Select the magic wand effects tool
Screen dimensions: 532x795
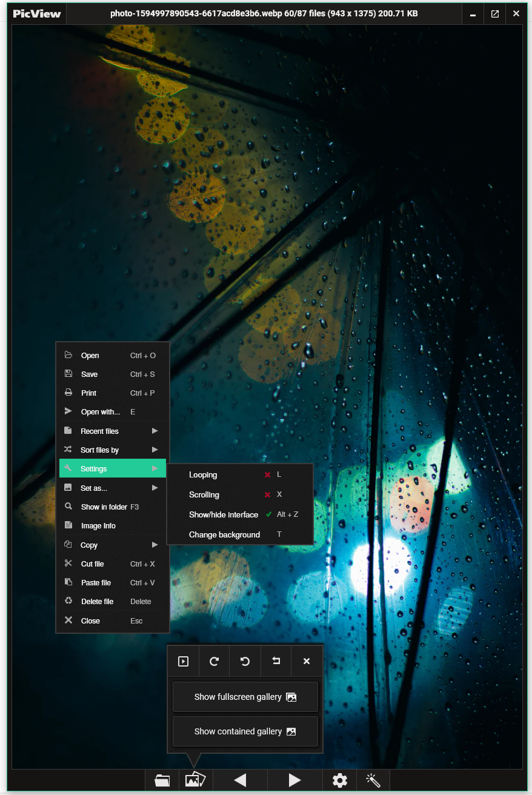[x=372, y=780]
